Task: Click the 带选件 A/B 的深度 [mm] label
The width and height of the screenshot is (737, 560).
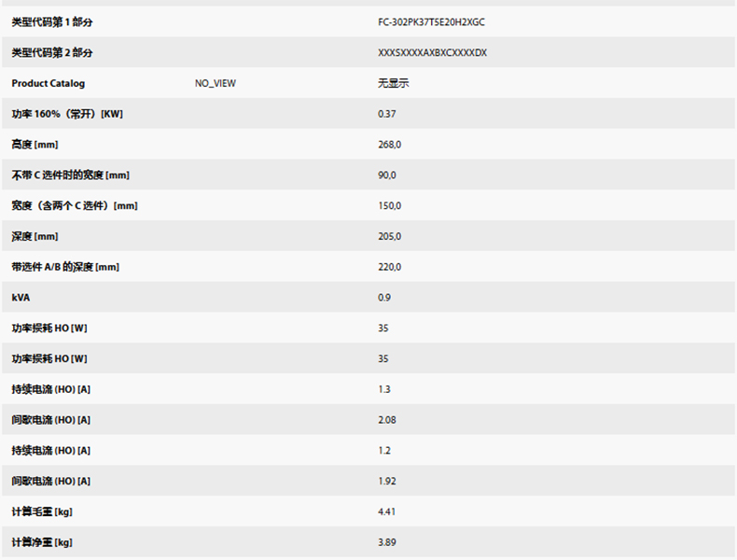Action: 65,267
